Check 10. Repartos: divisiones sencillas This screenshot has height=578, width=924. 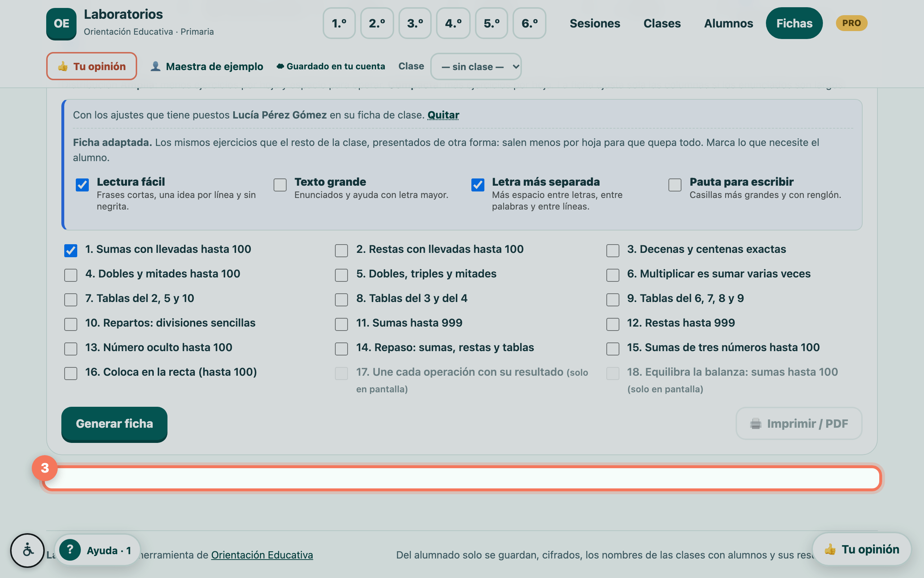coord(71,324)
